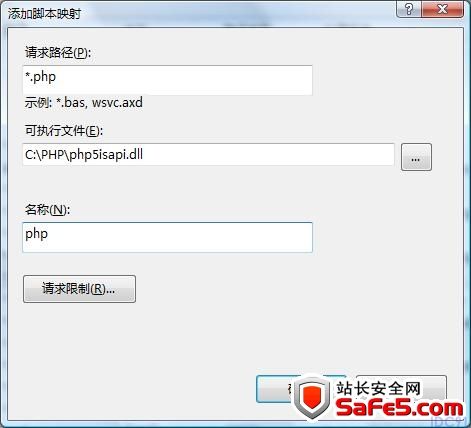Open help with the question mark button
The width and height of the screenshot is (471, 428).
(x=408, y=9)
